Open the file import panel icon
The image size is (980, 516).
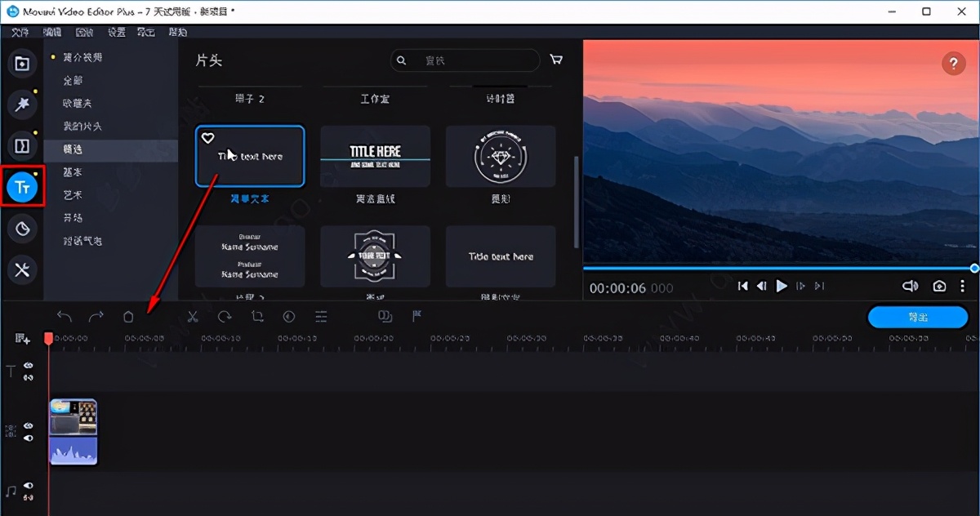pyautogui.click(x=22, y=64)
